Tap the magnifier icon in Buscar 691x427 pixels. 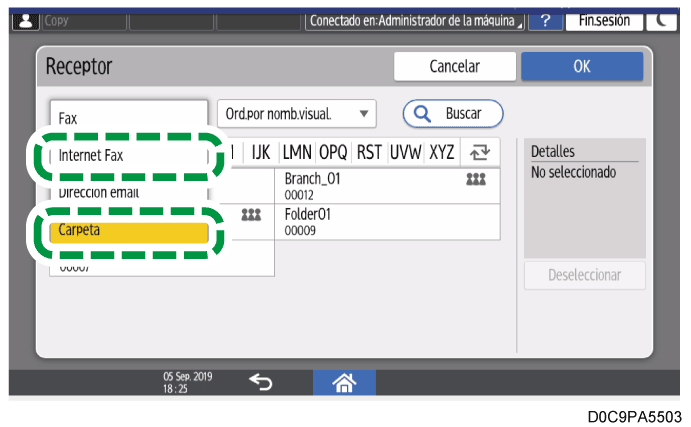[422, 114]
